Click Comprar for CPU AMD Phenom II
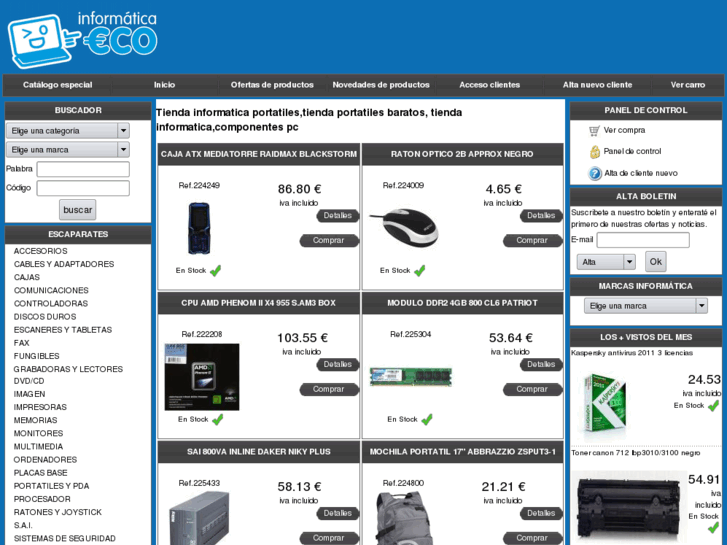This screenshot has height=545, width=727. (x=329, y=390)
